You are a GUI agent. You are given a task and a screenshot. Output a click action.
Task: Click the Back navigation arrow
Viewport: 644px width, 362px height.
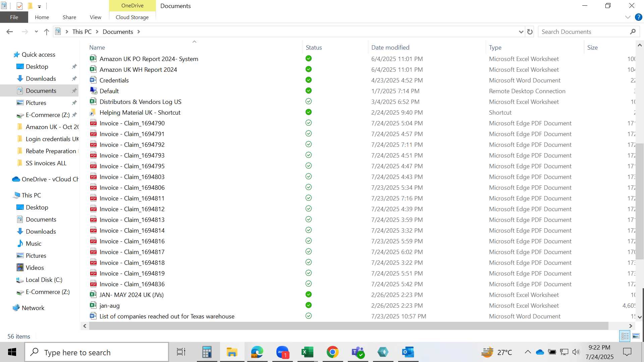pyautogui.click(x=10, y=32)
